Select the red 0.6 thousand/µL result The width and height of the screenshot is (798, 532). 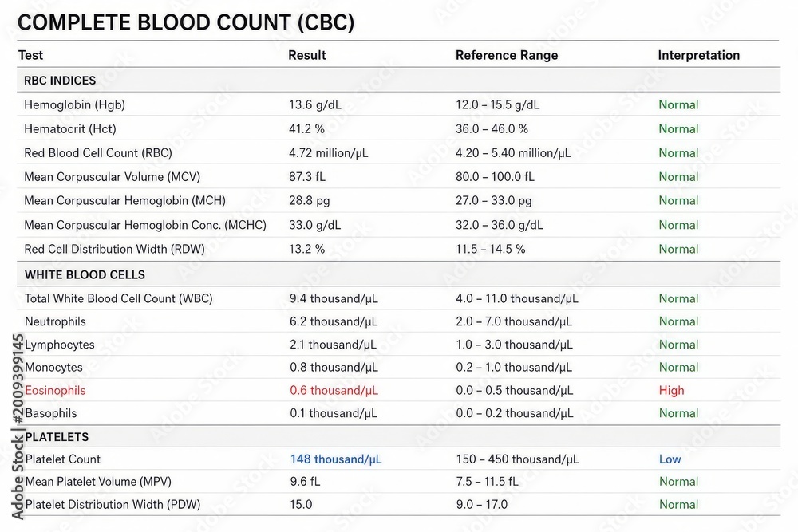point(334,391)
